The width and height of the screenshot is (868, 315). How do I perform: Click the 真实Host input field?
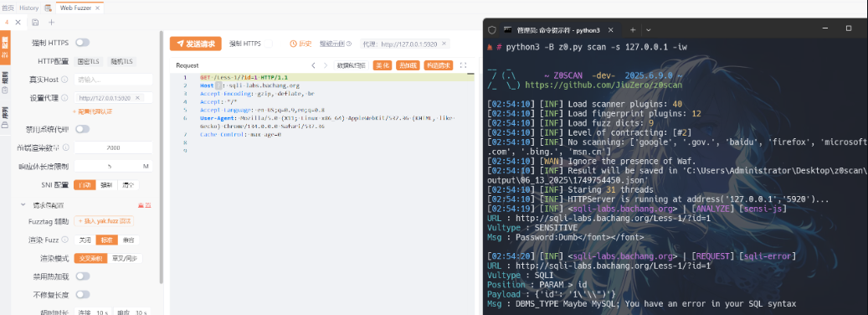114,80
